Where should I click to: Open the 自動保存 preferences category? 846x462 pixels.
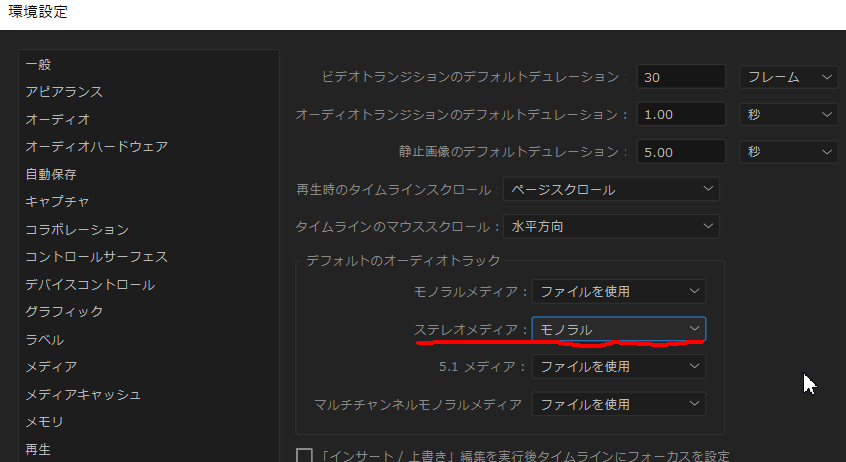(51, 174)
